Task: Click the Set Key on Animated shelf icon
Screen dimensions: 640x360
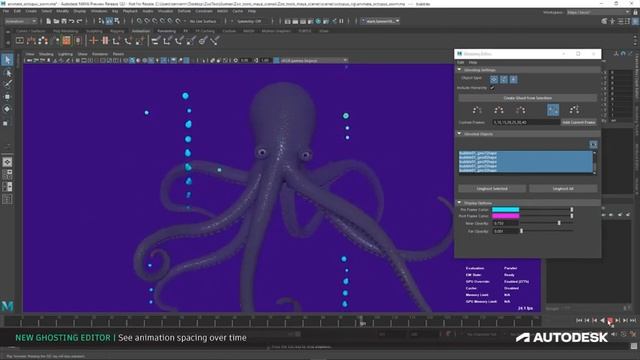Action: coord(105,40)
